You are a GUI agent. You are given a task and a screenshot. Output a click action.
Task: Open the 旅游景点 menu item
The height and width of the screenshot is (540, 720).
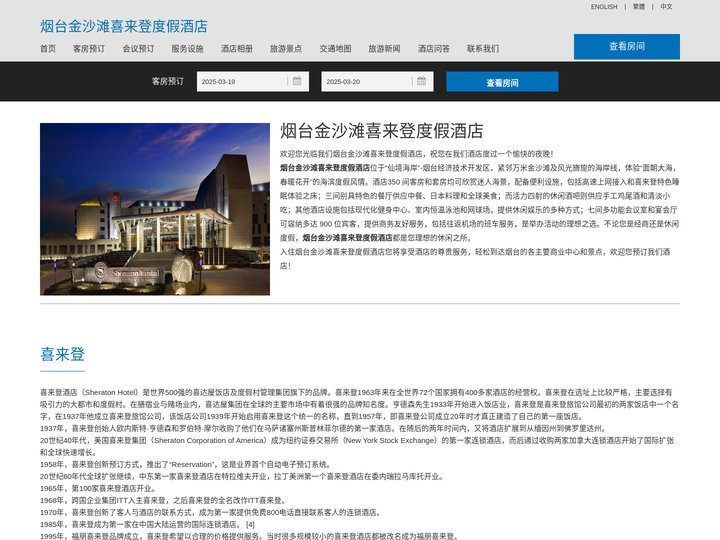coord(286,49)
